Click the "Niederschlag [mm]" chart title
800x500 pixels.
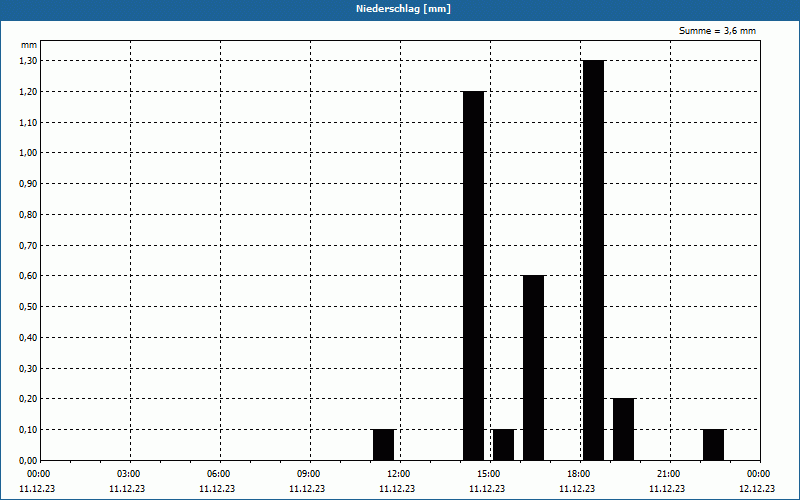click(403, 9)
